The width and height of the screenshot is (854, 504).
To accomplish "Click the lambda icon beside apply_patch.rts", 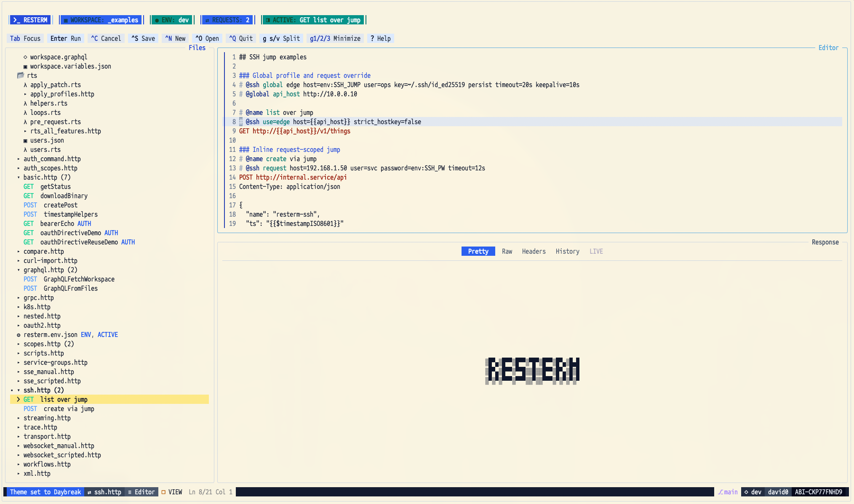I will (25, 85).
